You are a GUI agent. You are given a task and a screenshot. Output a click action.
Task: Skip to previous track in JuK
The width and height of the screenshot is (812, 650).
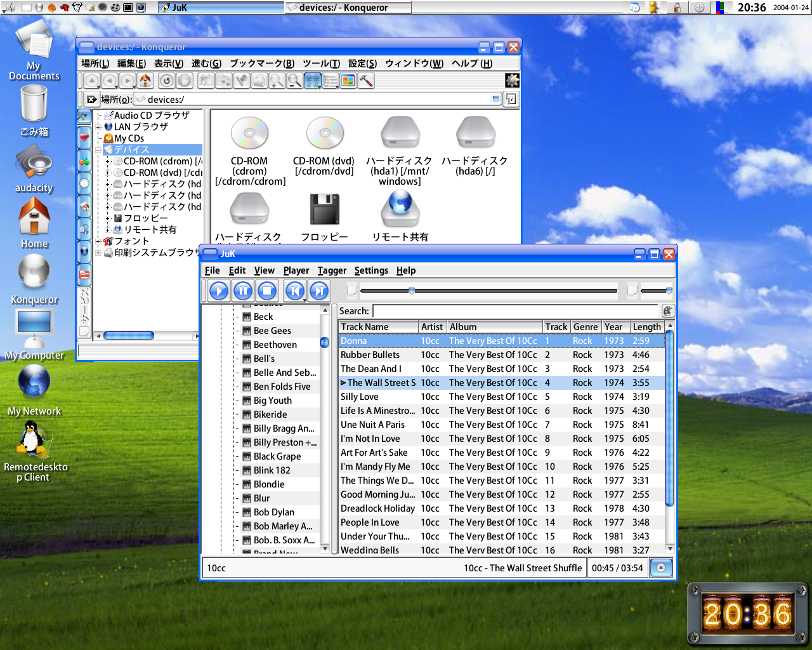coord(294,291)
